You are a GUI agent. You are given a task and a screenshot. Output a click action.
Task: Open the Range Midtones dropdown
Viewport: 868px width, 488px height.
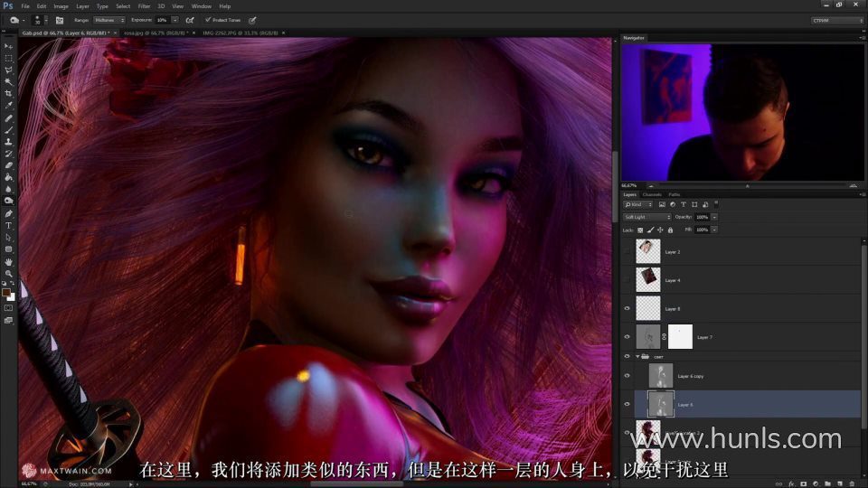(109, 20)
